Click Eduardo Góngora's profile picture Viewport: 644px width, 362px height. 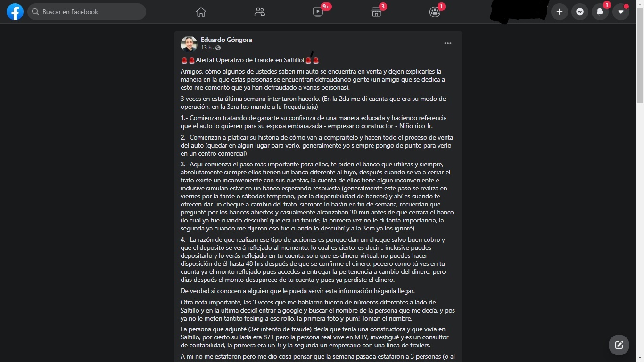189,44
